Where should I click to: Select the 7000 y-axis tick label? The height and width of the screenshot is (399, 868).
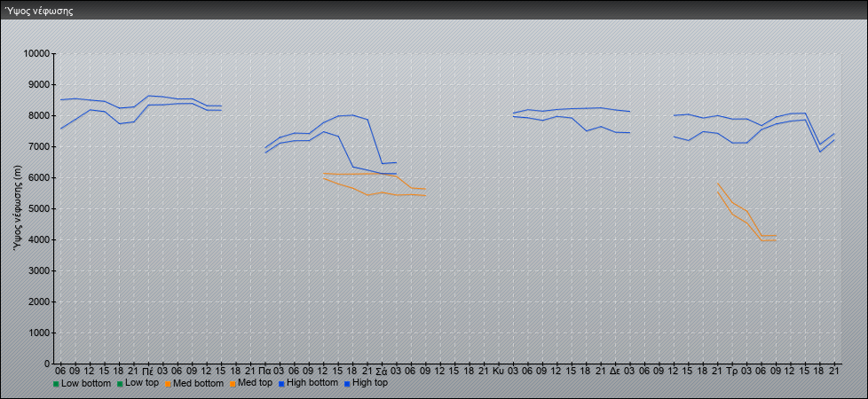point(39,146)
